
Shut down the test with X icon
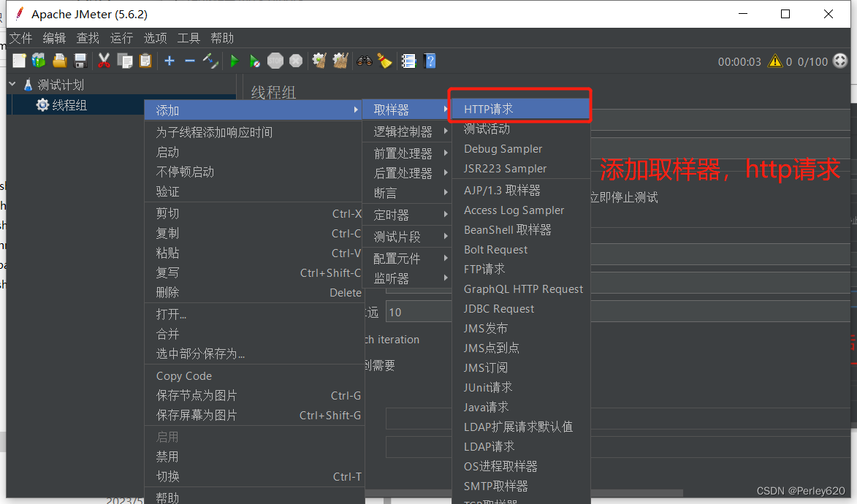(296, 61)
